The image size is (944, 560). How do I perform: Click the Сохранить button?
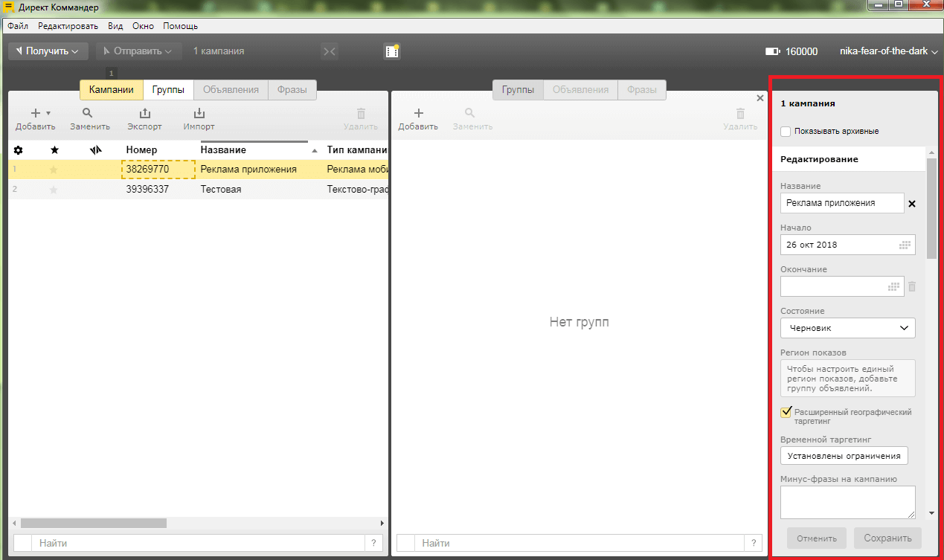coord(887,538)
